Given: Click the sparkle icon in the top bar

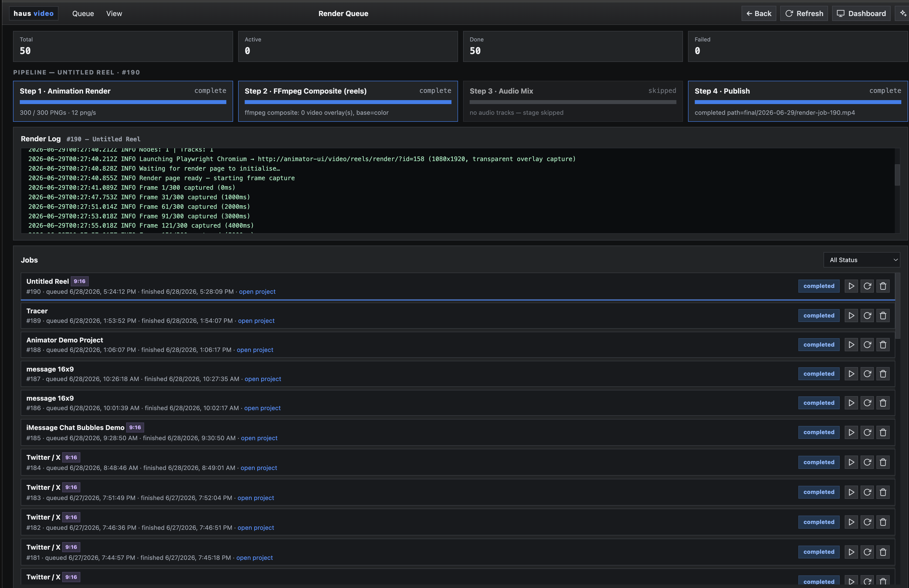Looking at the screenshot, I should [x=902, y=13].
